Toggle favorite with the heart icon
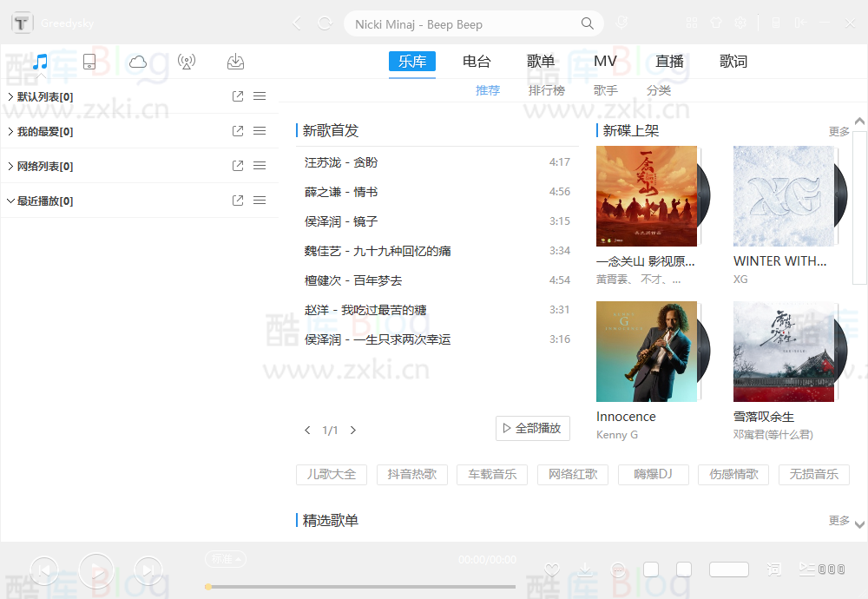868x599 pixels. click(551, 569)
